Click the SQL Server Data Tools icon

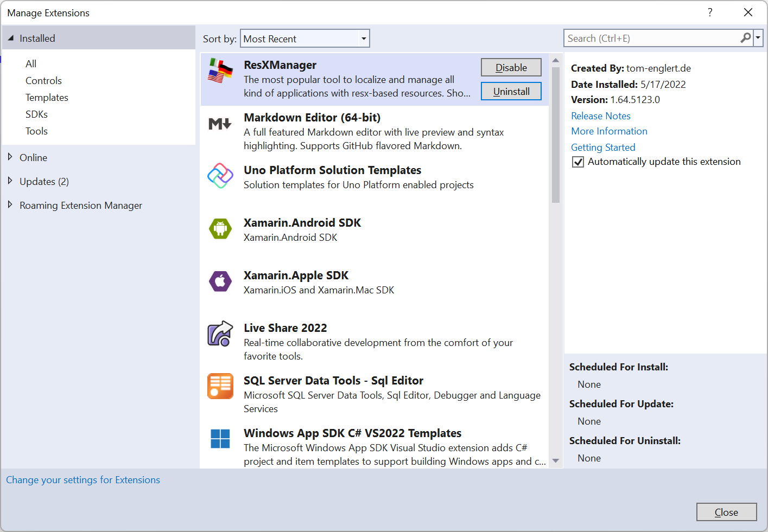[220, 386]
